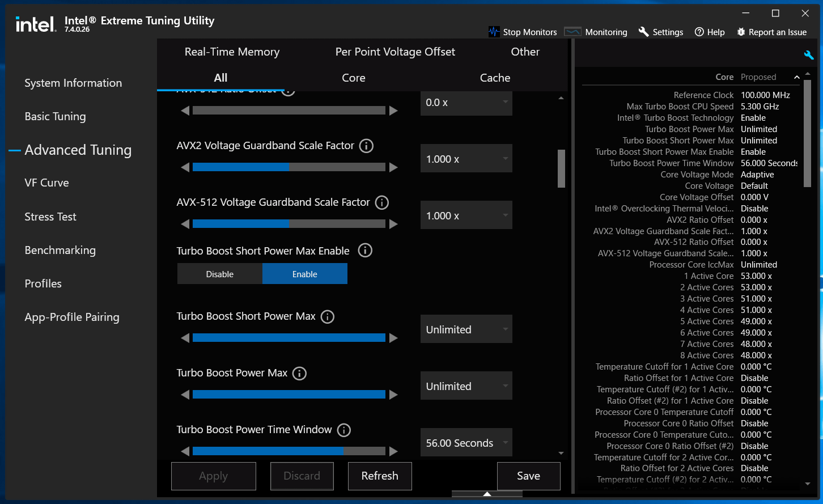Increase Turbo Boost Power Max with right arrow

(393, 395)
